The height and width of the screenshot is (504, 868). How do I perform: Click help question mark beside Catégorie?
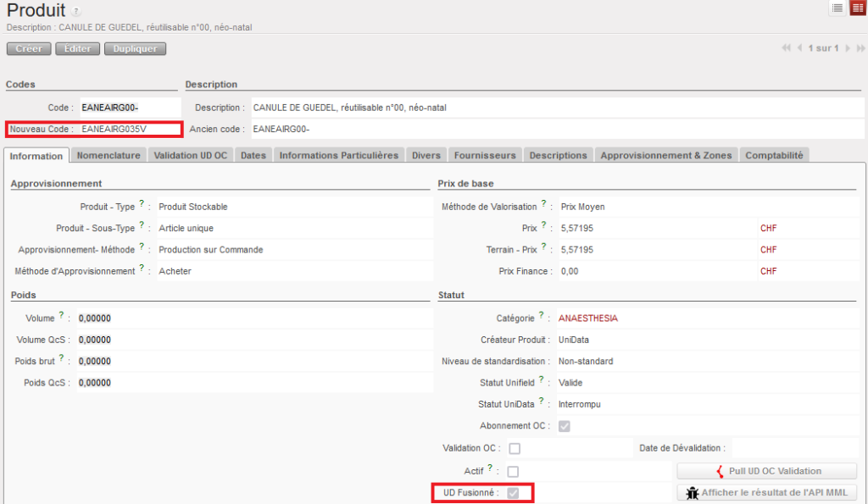click(x=541, y=315)
